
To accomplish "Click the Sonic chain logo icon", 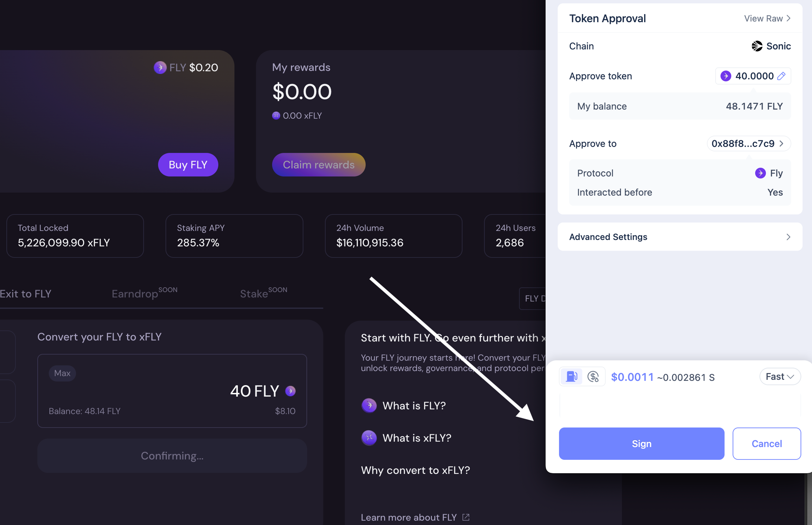I will point(757,46).
